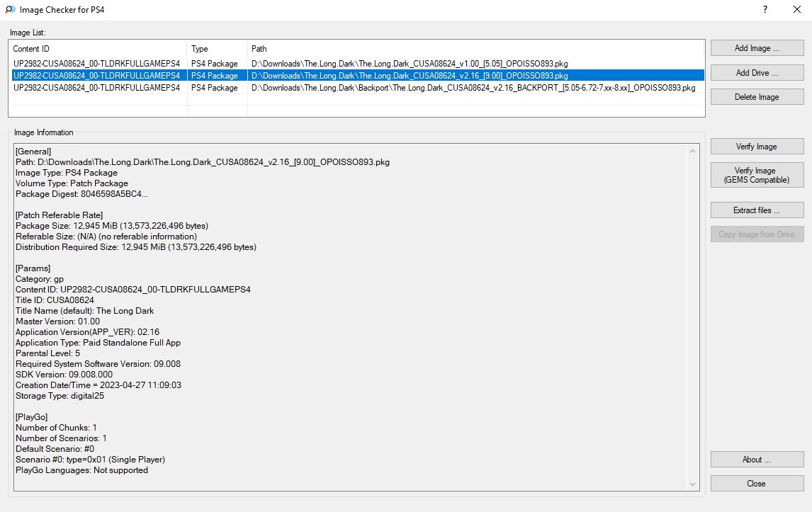Image resolution: width=812 pixels, height=512 pixels.
Task: Select the v2.16 BACKPORT package row
Action: coord(357,88)
